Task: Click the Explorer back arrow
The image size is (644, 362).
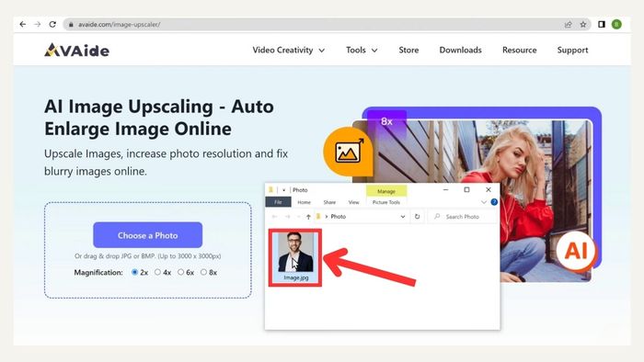Action: (274, 217)
